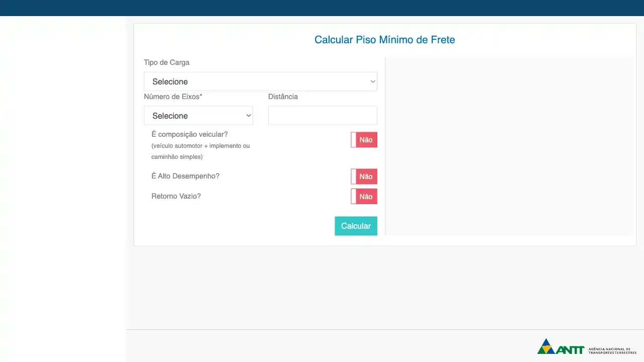Screen dimensions: 644x362
Task: Click the 'Número de Eixos*' label
Action: click(x=173, y=97)
